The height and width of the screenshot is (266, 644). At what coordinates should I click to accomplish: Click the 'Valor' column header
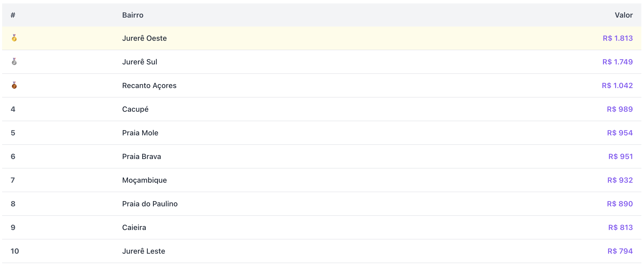[x=623, y=15]
